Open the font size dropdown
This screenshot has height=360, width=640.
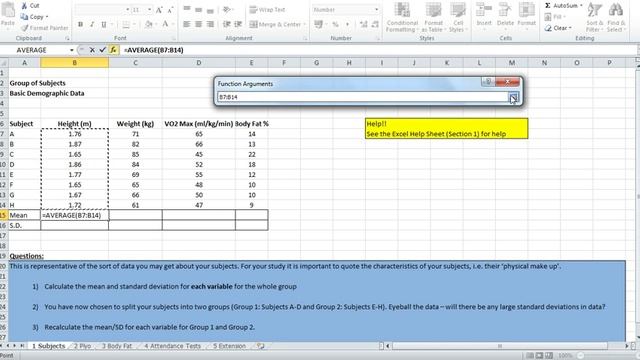coord(149,10)
